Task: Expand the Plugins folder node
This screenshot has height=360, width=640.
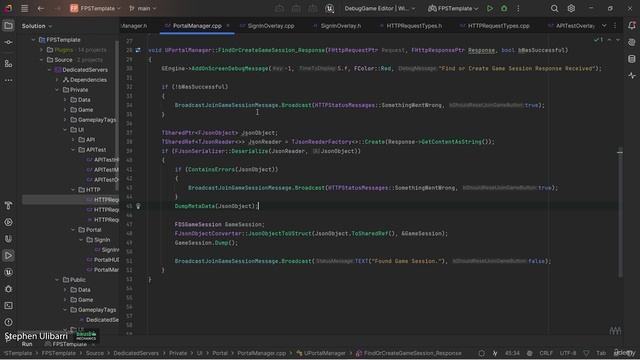Action: [x=41, y=50]
